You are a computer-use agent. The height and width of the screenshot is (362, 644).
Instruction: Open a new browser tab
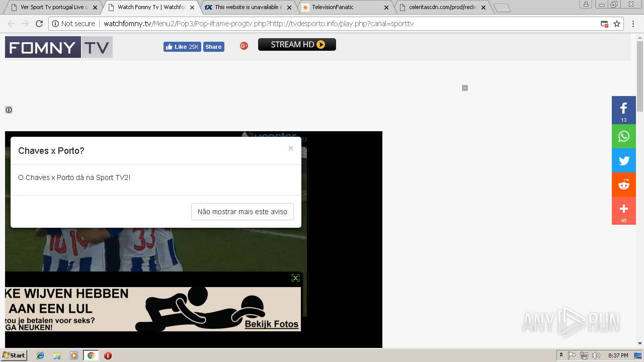(502, 8)
